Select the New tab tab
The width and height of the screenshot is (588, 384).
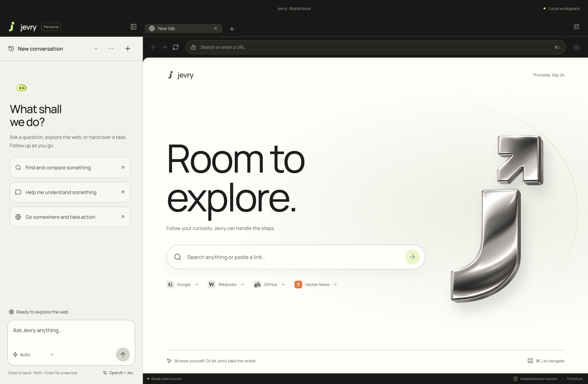point(183,28)
